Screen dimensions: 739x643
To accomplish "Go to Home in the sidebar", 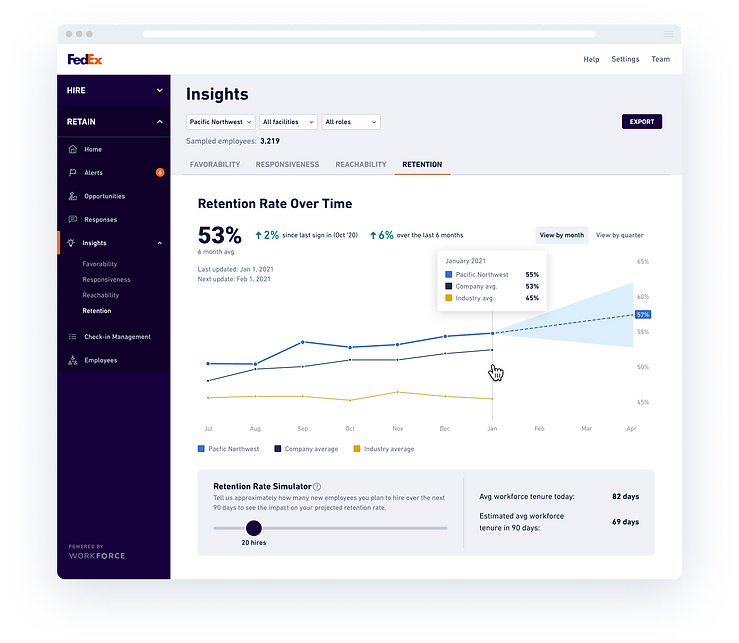I will click(x=93, y=149).
